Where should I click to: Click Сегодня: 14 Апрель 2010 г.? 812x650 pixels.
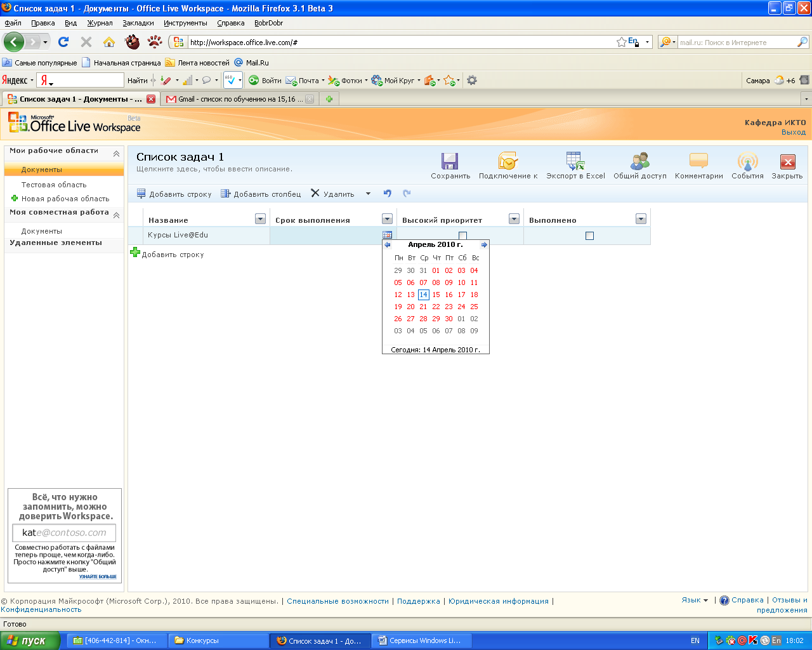coord(436,350)
